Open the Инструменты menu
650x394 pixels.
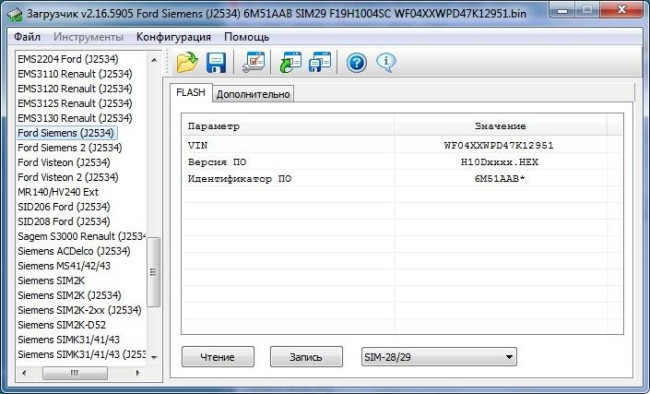[88, 37]
